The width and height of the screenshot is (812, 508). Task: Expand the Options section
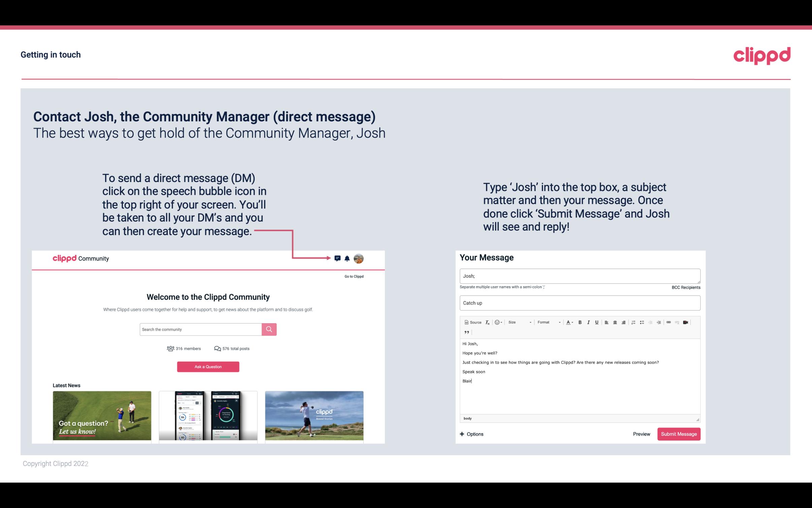[471, 434]
